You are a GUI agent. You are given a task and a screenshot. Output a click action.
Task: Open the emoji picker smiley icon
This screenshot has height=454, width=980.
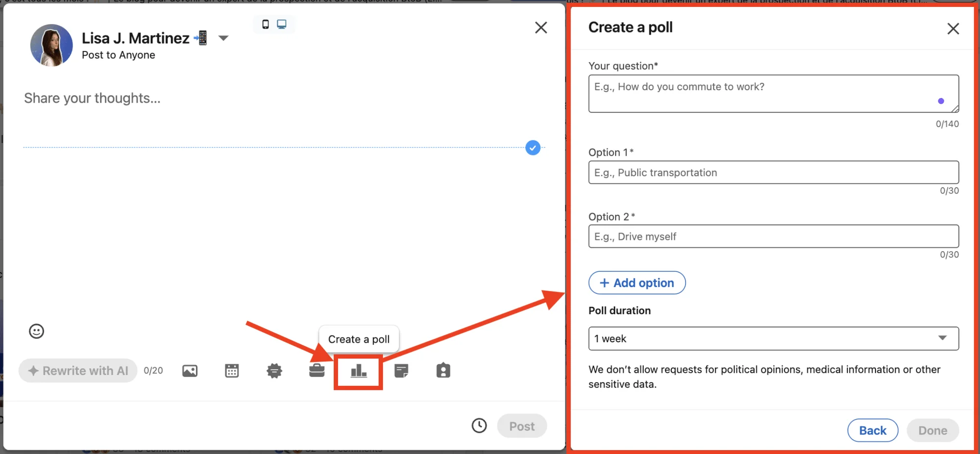pos(36,332)
